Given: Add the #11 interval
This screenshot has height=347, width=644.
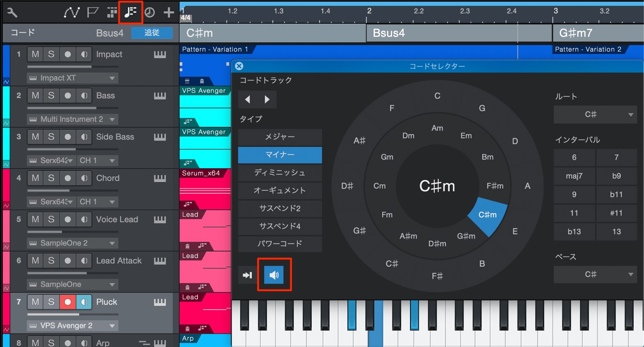Looking at the screenshot, I should (x=616, y=213).
